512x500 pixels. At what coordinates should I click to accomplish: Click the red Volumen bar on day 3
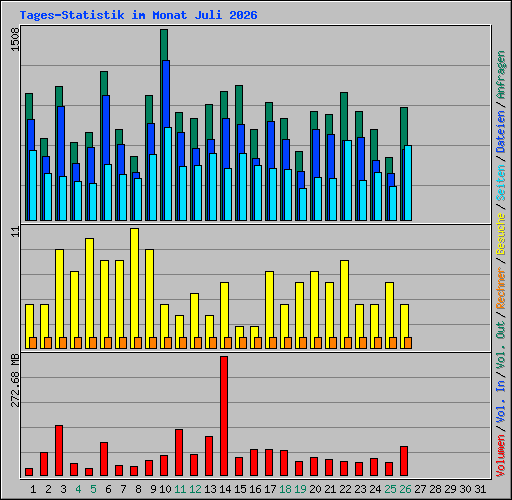pyautogui.click(x=59, y=450)
